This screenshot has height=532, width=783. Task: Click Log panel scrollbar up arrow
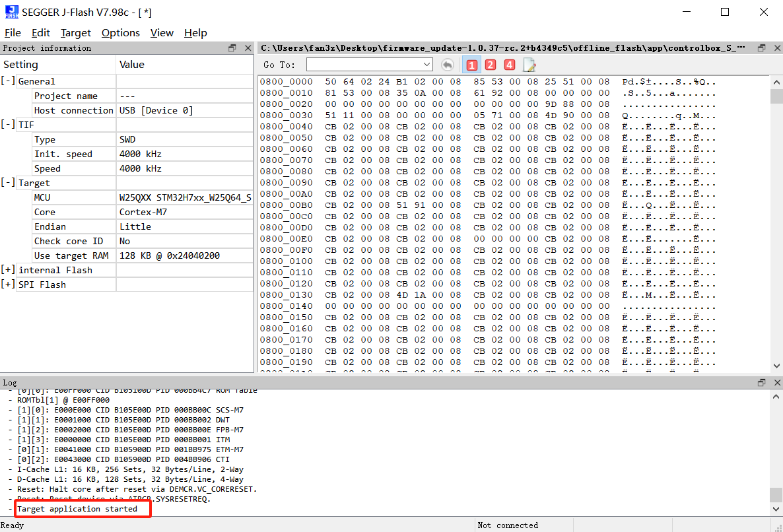776,397
